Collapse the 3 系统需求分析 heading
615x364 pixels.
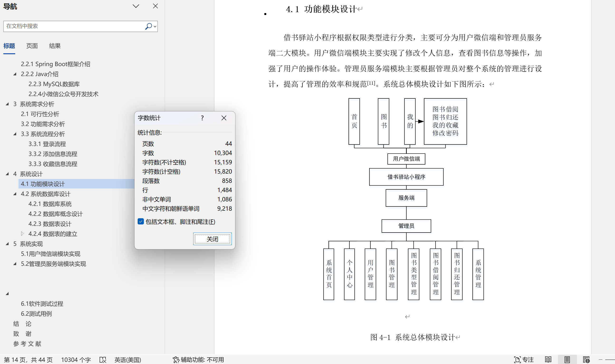tap(7, 104)
